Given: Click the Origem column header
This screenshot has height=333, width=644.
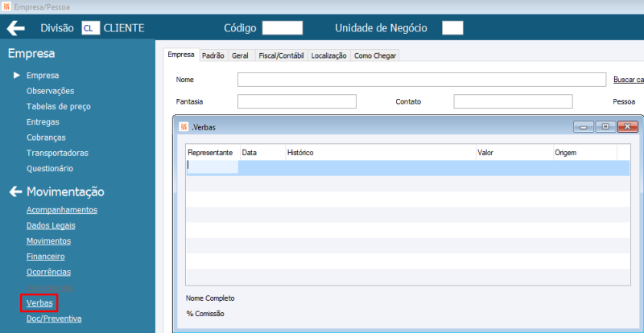Looking at the screenshot, I should pyautogui.click(x=585, y=153).
